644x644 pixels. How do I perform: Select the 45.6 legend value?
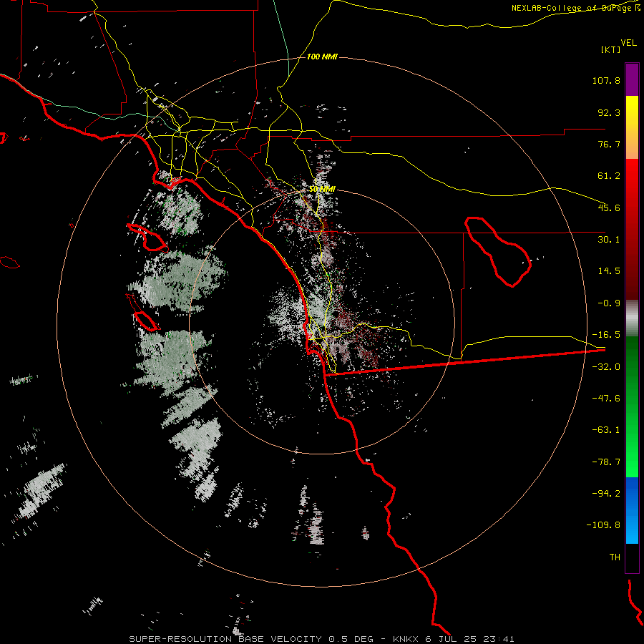click(609, 208)
